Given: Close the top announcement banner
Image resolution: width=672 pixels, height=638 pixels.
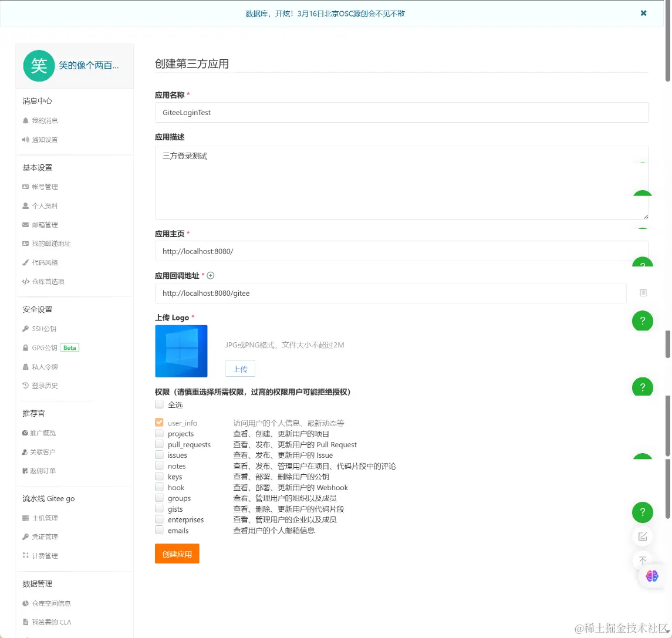Looking at the screenshot, I should pyautogui.click(x=643, y=13).
